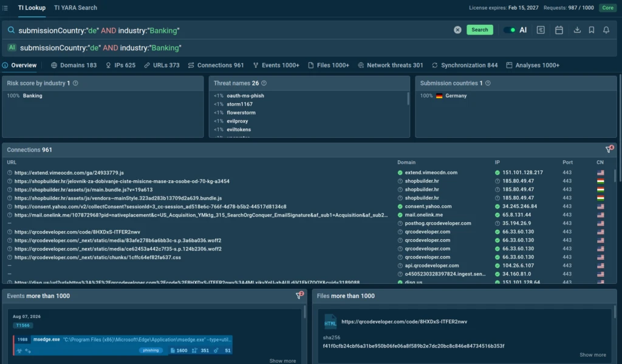Select the eviltokens threat name

239,129
